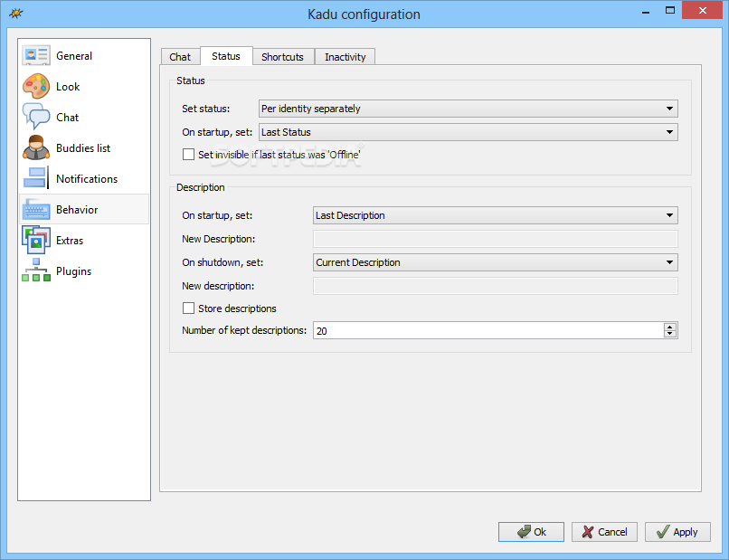This screenshot has height=560, width=729.
Task: Open the Extras pictures icon
Action: (36, 240)
